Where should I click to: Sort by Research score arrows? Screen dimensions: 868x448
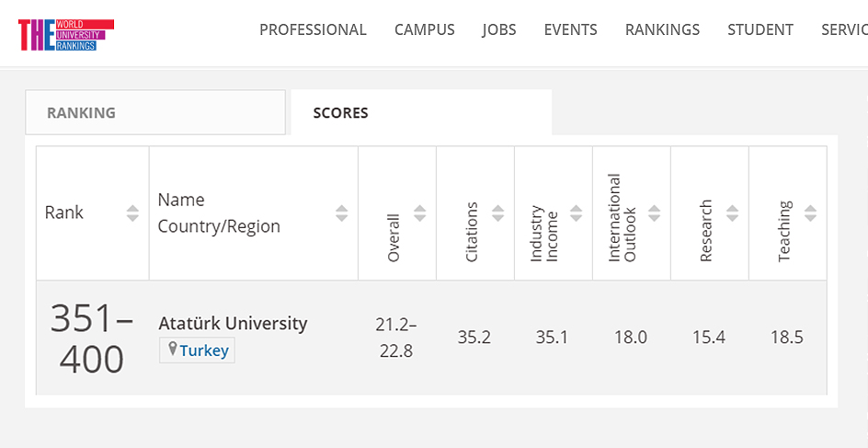point(733,213)
